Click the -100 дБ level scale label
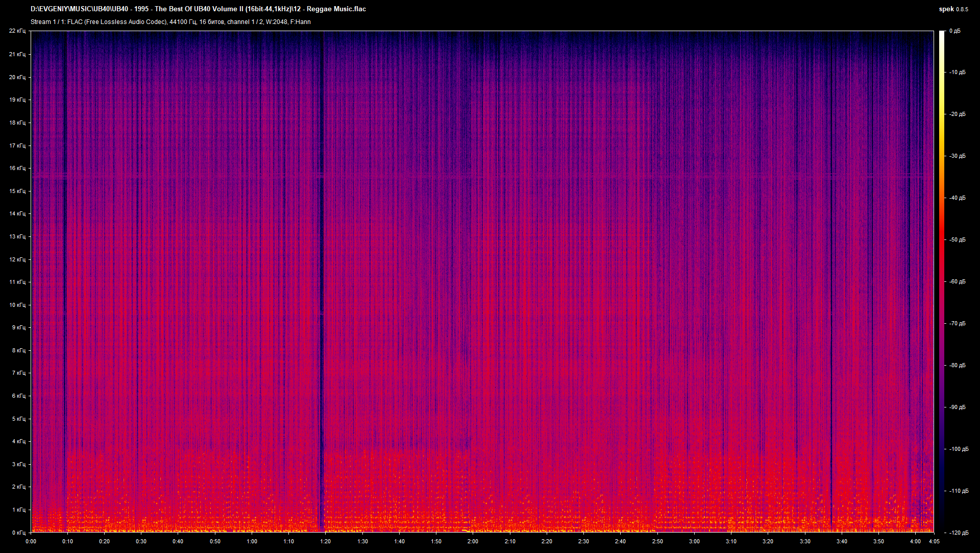980x553 pixels. click(x=959, y=449)
